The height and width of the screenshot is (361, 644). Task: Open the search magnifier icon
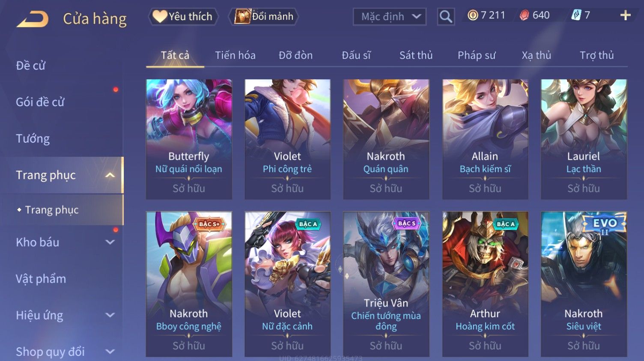446,17
